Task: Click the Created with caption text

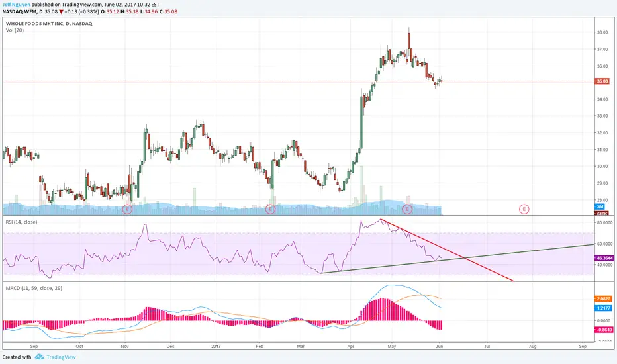Action: click(17, 357)
